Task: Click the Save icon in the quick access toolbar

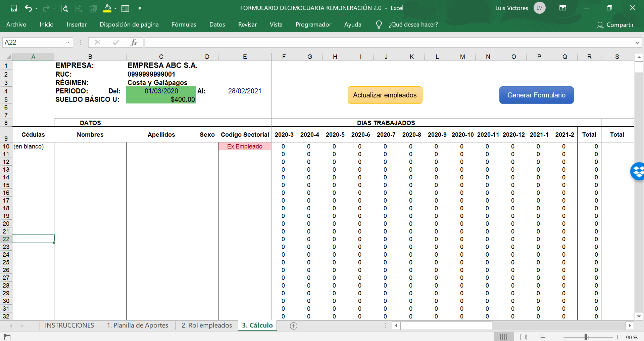Action: (14, 8)
